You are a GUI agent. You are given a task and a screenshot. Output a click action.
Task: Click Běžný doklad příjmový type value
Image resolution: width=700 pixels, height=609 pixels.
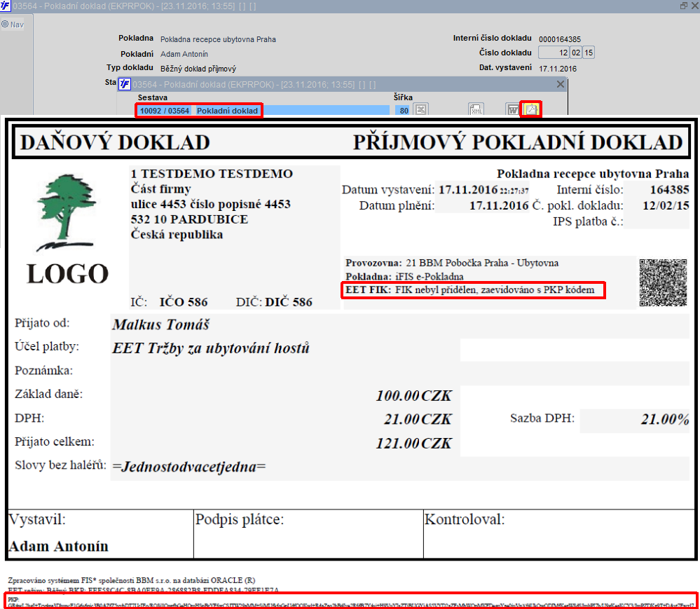(198, 69)
